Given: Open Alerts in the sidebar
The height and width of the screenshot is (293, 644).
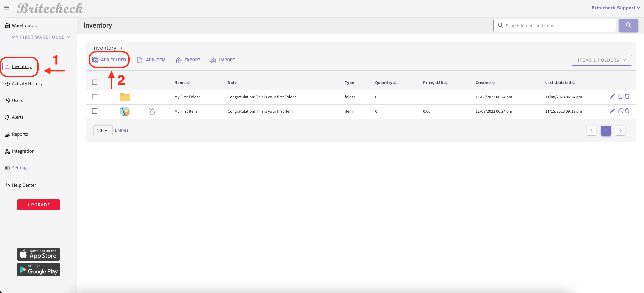Looking at the screenshot, I should (18, 117).
